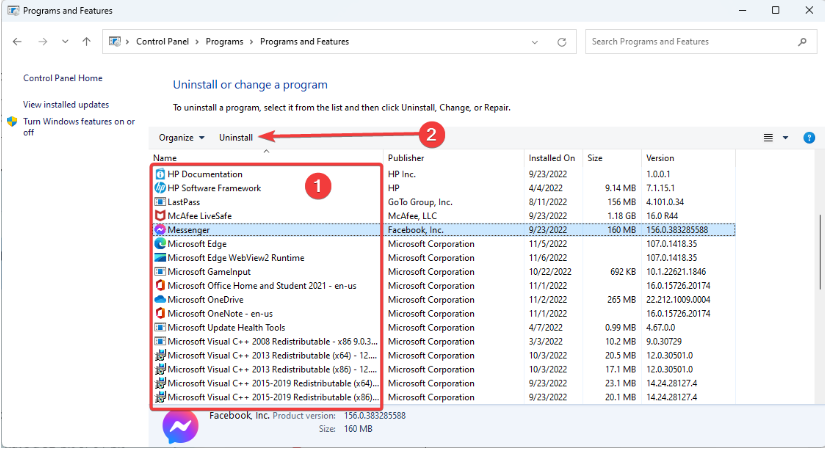Screen dimensions: 825x449
Task: Click the Microsoft Edge icon in list
Action: coord(160,243)
